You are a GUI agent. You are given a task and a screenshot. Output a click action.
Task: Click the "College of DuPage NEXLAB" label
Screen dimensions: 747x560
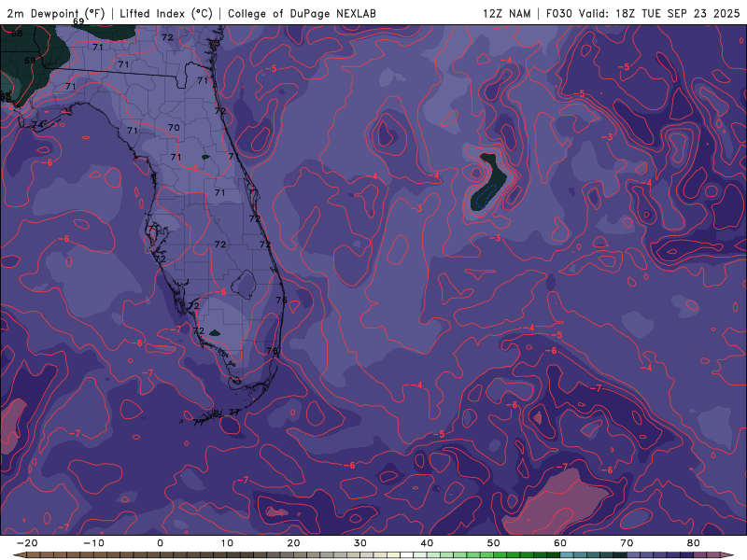pyautogui.click(x=302, y=13)
